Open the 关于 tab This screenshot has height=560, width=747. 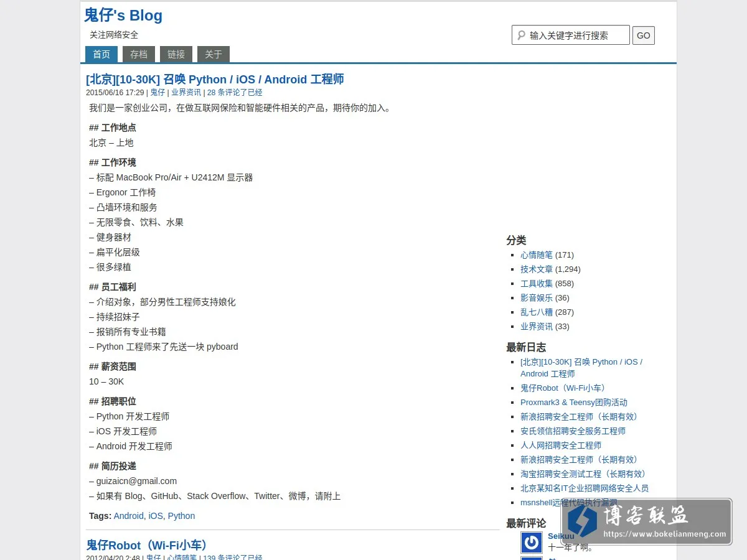coord(214,54)
